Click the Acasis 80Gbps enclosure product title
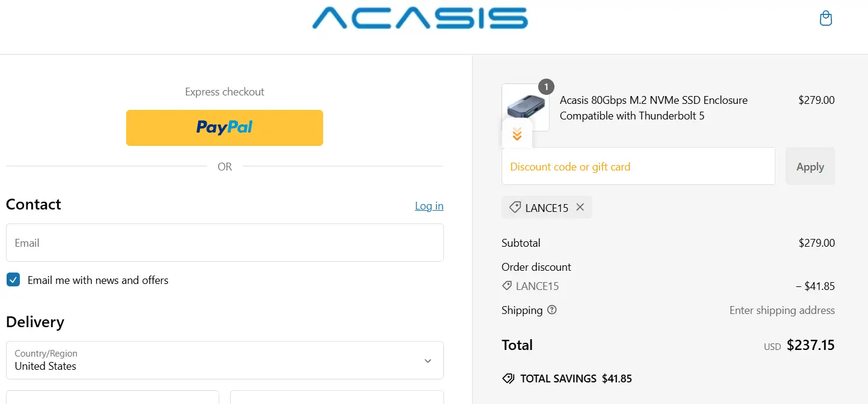Image resolution: width=868 pixels, height=404 pixels. click(x=654, y=108)
